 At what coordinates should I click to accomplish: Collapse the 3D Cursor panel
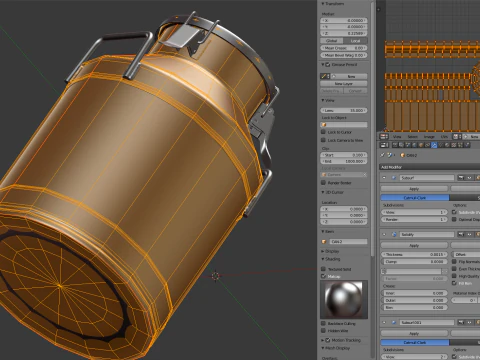(x=323, y=192)
